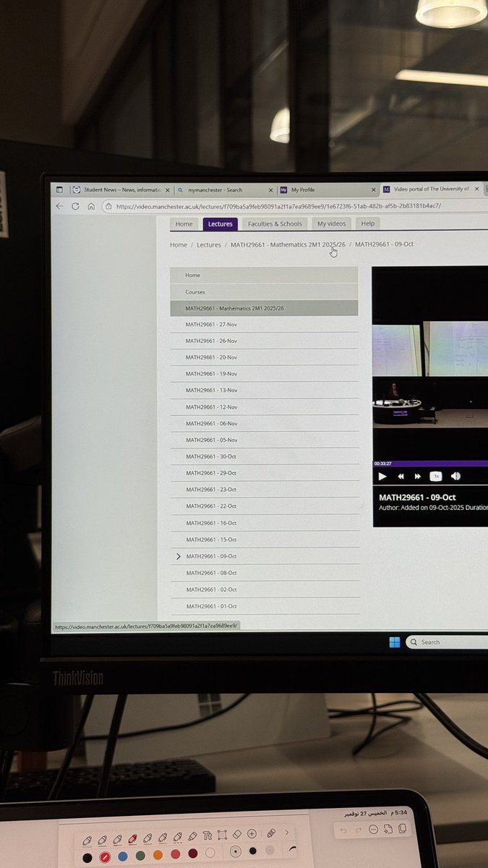Click the lecture video preview frame

coord(430,363)
